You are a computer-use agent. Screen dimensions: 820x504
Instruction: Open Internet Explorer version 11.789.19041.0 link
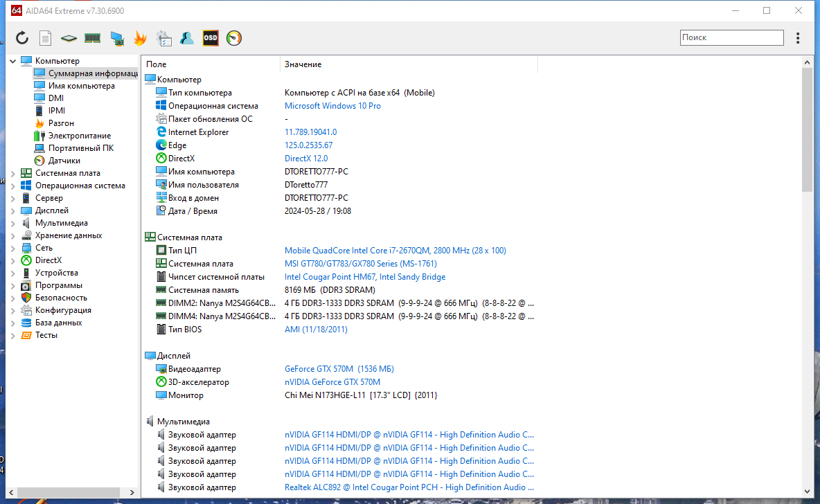tap(311, 132)
